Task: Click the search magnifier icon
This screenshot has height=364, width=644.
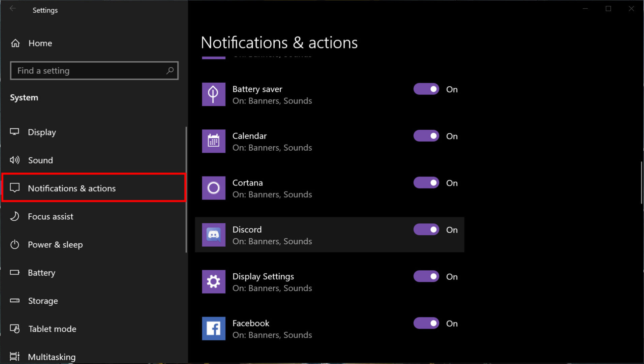Action: point(170,70)
